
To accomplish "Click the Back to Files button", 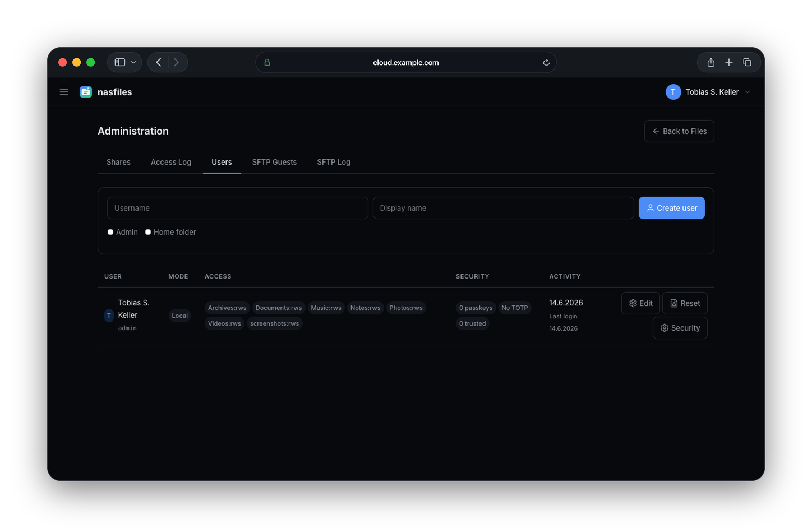I will (x=679, y=131).
